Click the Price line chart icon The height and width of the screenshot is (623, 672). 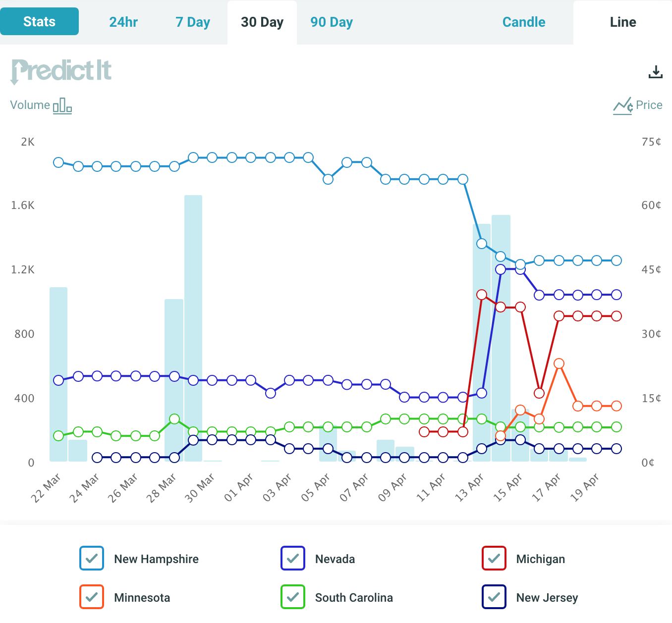622,105
